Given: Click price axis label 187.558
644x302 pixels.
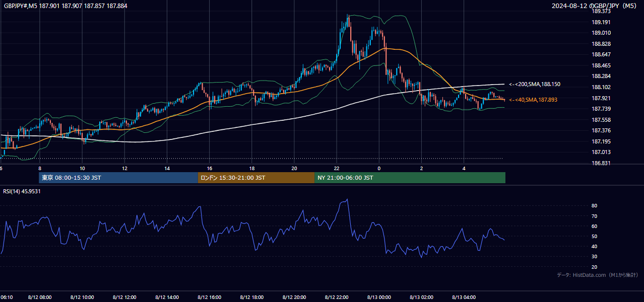Looking at the screenshot, I should point(601,120).
